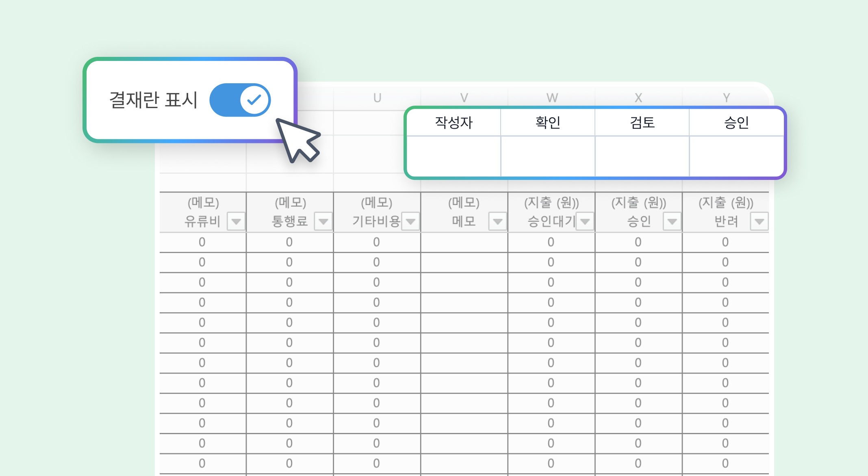Click the empty signature cell under 검토
The width and height of the screenshot is (868, 476).
point(642,156)
